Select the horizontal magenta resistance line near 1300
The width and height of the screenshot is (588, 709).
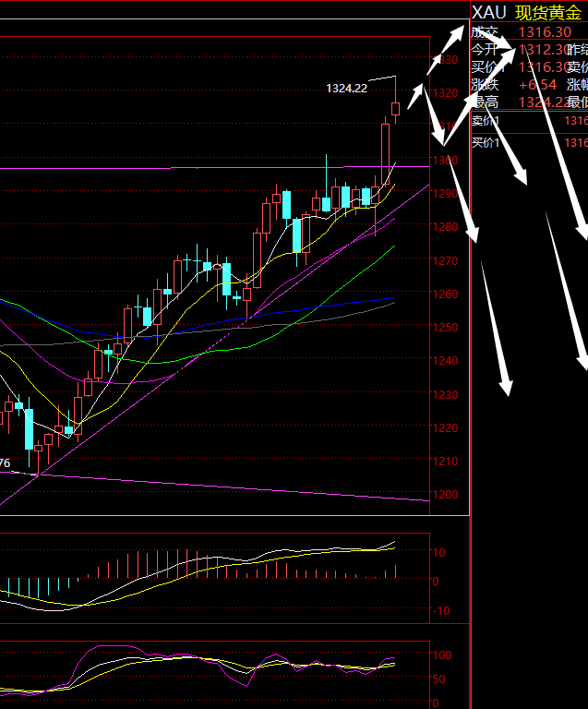pos(215,168)
